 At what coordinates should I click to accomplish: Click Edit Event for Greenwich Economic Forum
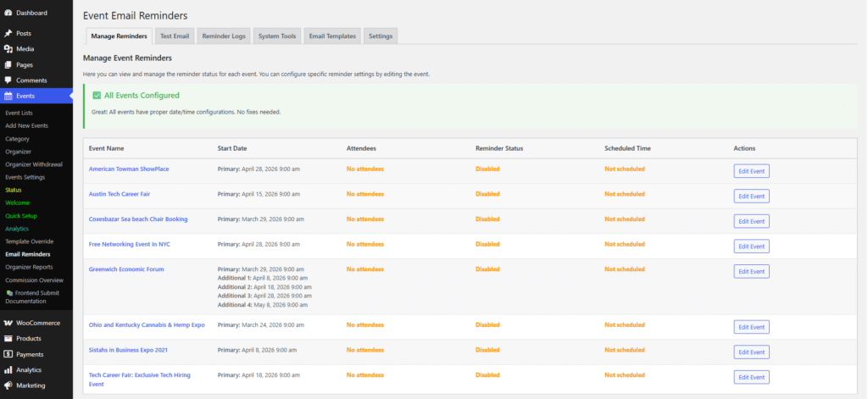(751, 271)
